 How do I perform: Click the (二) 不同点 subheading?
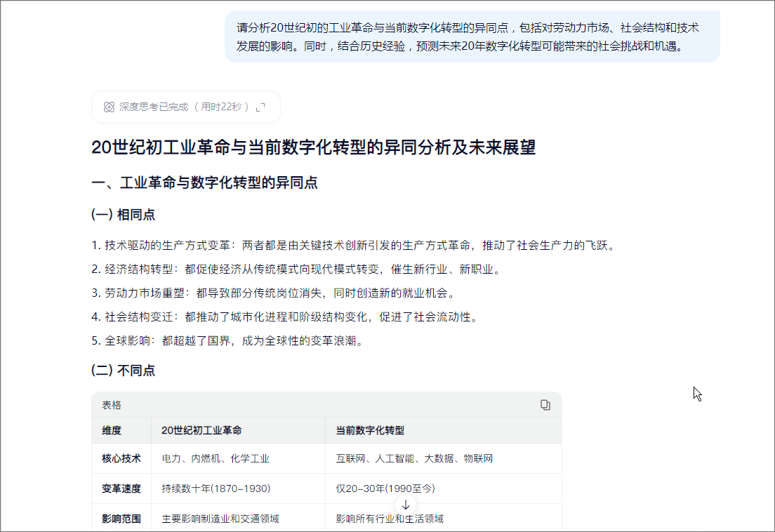123,371
